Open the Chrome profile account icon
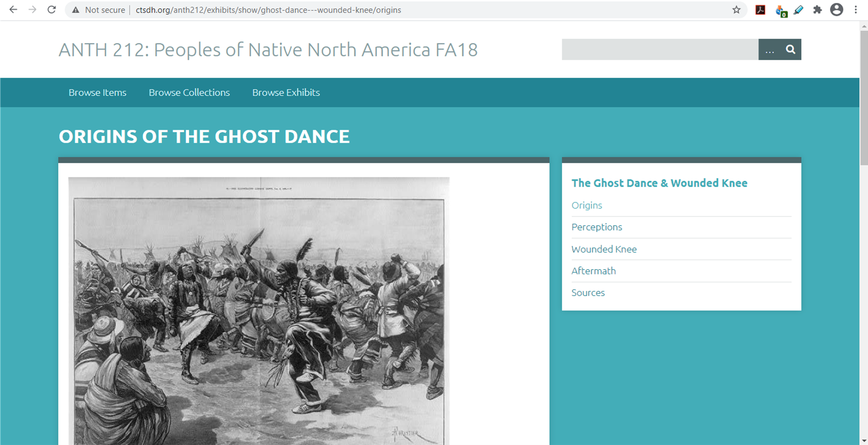This screenshot has width=868, height=445. (x=836, y=10)
